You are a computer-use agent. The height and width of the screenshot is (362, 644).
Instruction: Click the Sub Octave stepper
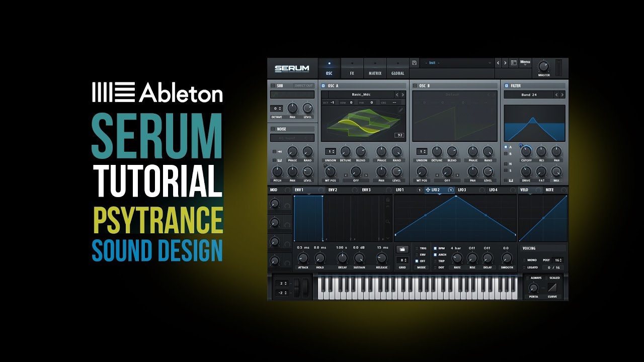tap(277, 109)
